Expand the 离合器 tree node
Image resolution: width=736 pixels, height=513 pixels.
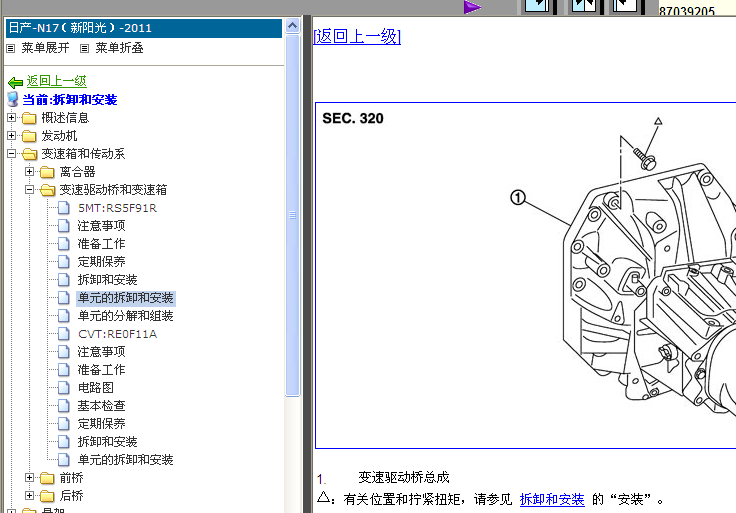30,172
